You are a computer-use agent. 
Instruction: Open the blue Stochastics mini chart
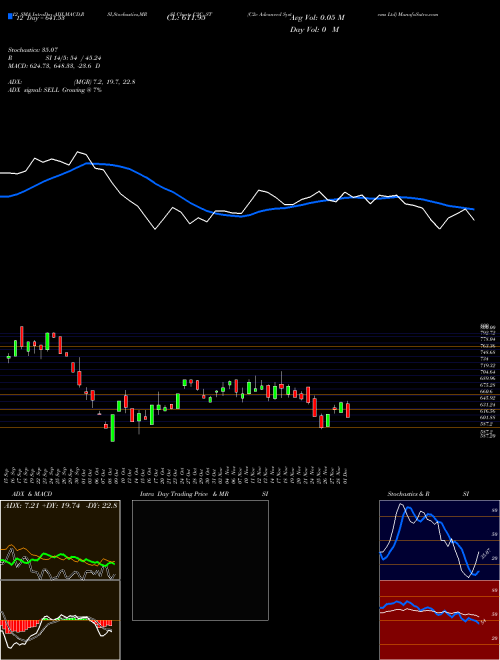(x=440, y=540)
